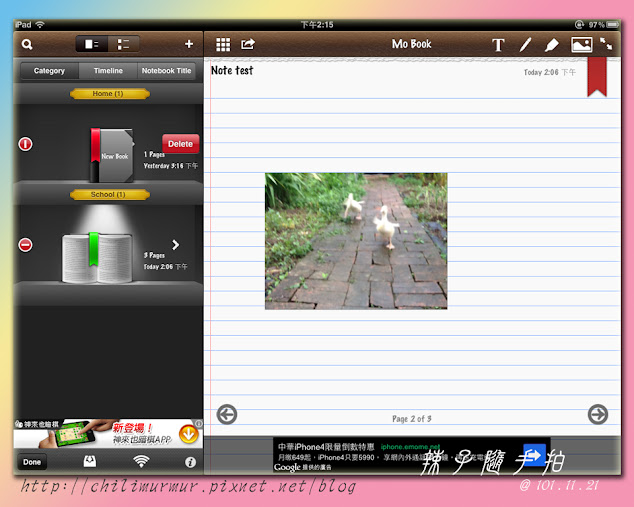Select the Text tool T icon
This screenshot has height=507, width=634.
click(498, 44)
